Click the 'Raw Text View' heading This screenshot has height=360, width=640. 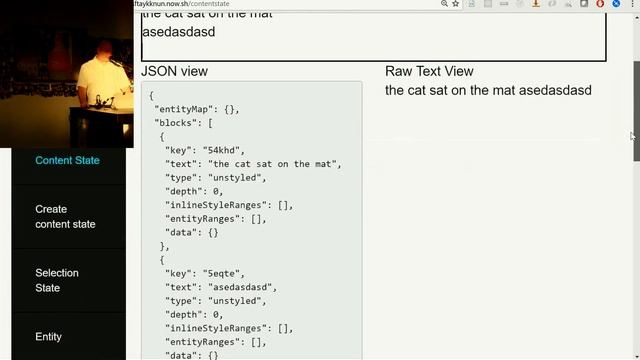tap(429, 71)
